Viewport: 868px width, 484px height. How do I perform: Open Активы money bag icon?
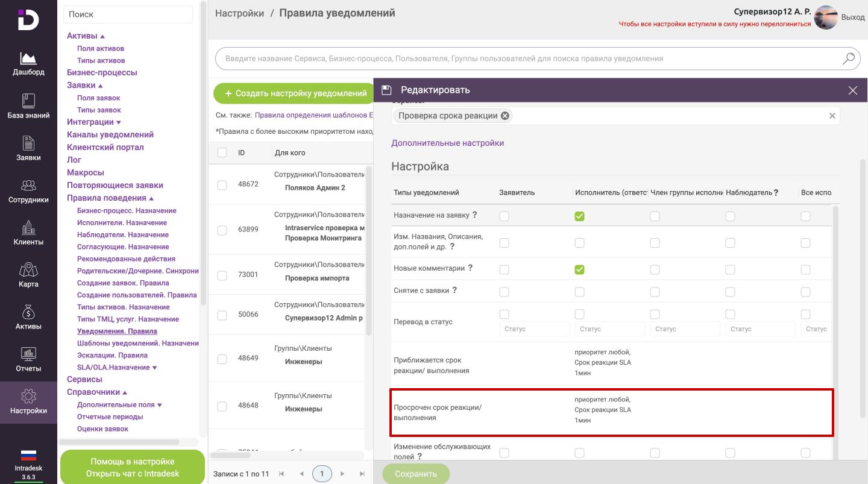click(x=28, y=312)
